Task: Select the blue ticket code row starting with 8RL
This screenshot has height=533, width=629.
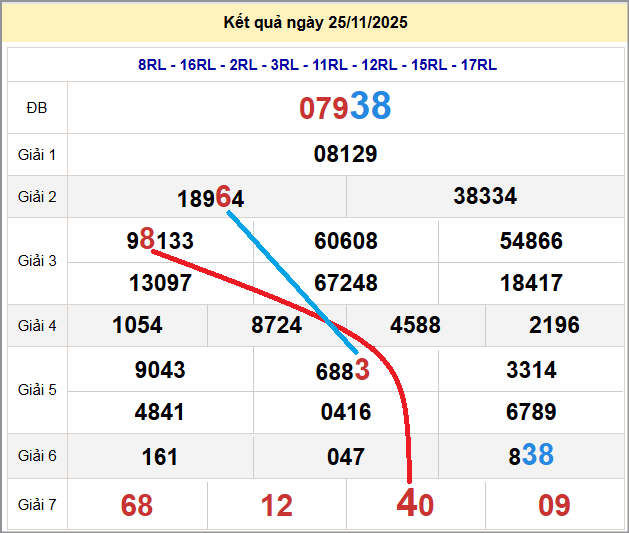Action: click(x=317, y=65)
